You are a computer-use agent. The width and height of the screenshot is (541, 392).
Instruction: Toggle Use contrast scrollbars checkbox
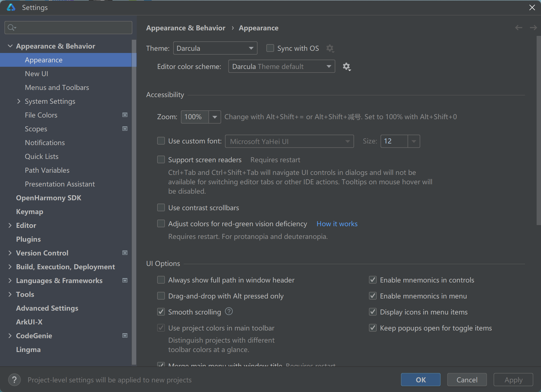click(161, 207)
